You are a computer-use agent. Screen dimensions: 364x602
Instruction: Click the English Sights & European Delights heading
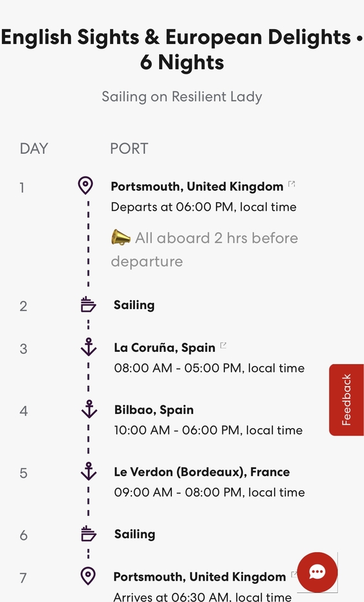(182, 50)
